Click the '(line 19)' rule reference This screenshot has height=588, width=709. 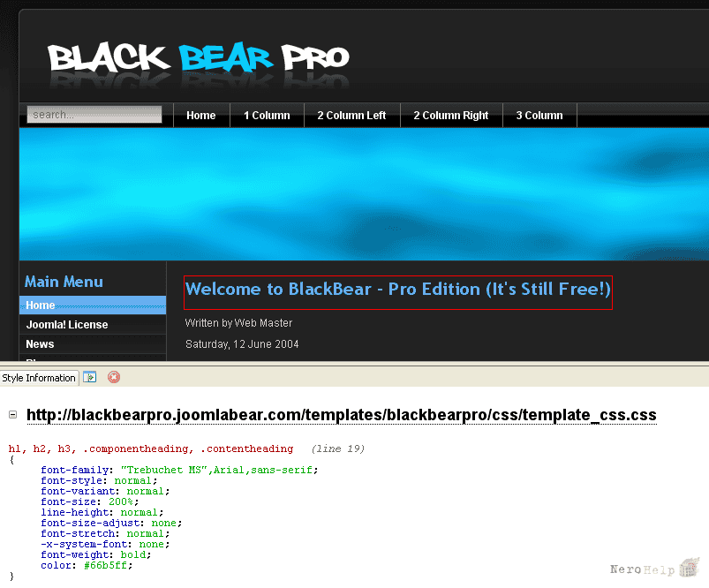click(x=338, y=449)
